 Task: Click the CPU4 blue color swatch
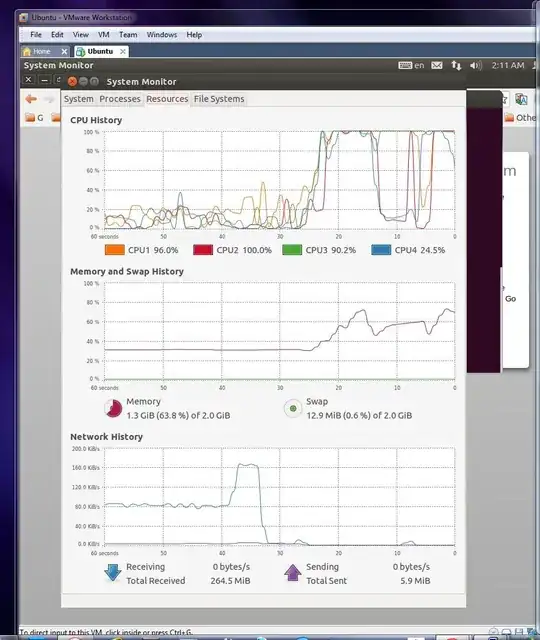(x=381, y=250)
